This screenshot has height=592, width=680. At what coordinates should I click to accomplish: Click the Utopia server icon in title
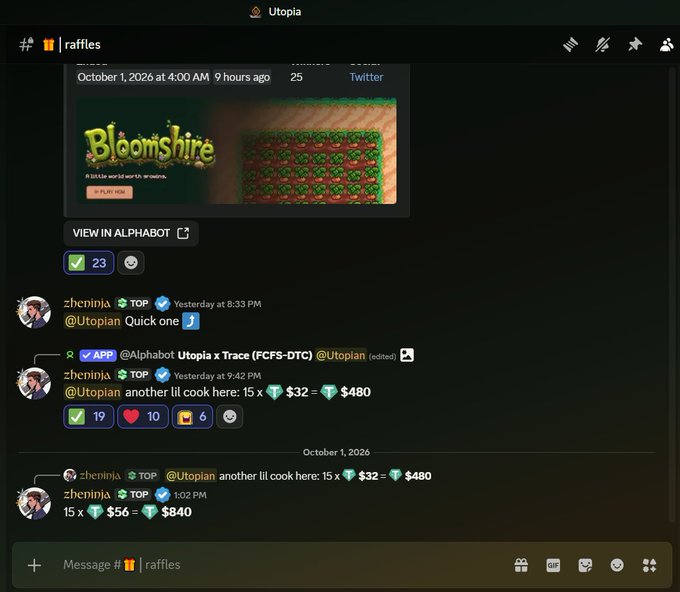(256, 12)
